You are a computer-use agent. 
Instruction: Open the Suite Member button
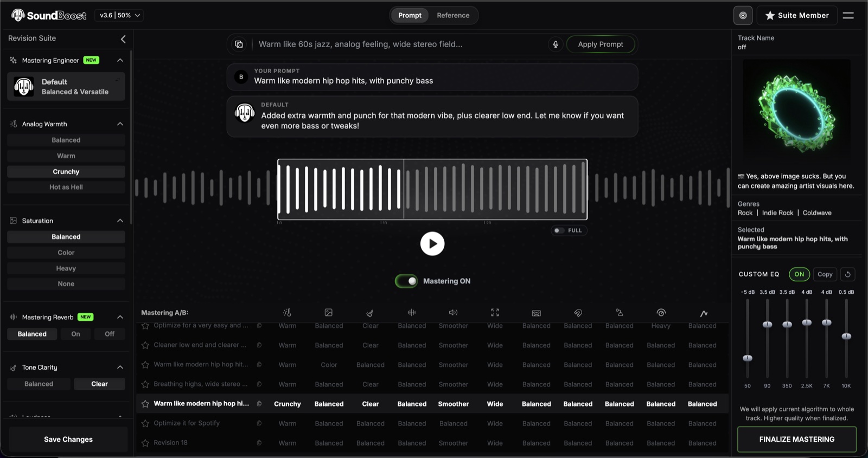click(x=797, y=15)
